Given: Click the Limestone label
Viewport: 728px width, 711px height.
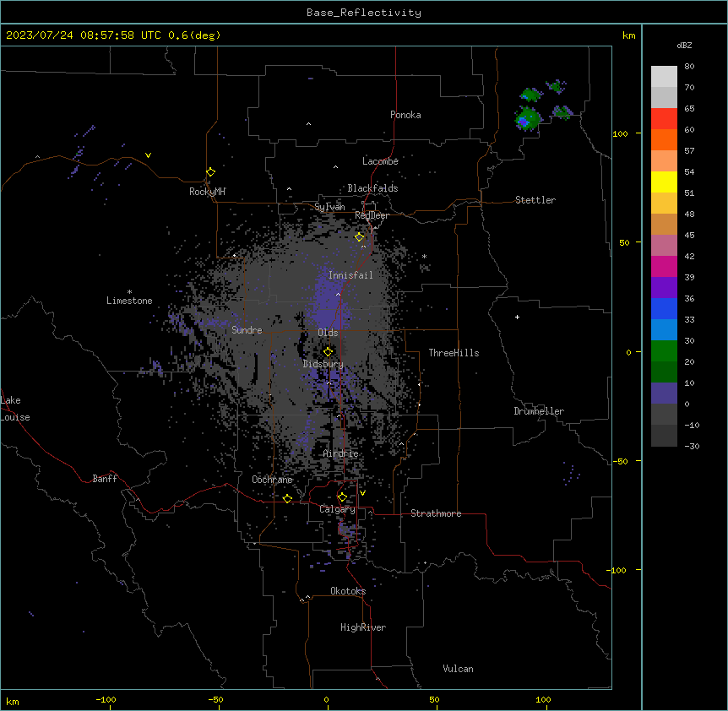Looking at the screenshot, I should point(129,301).
